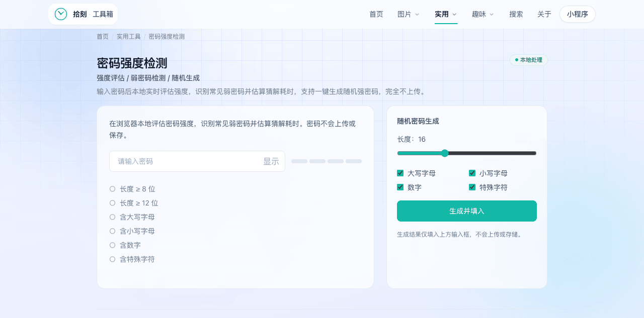Screen dimensions: 644x318
Task: Uncheck the 数字 checkbox
Action: [400, 187]
